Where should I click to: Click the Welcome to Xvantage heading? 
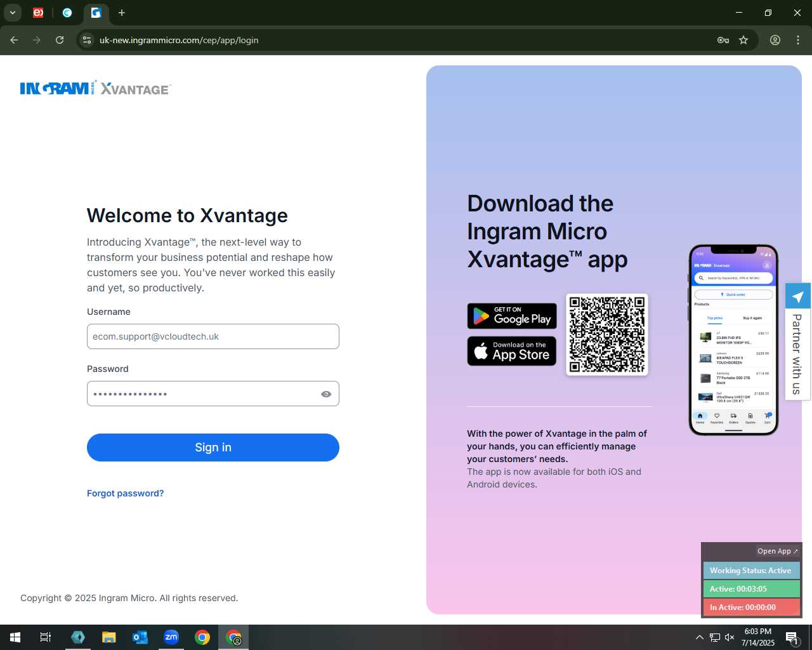coord(187,216)
